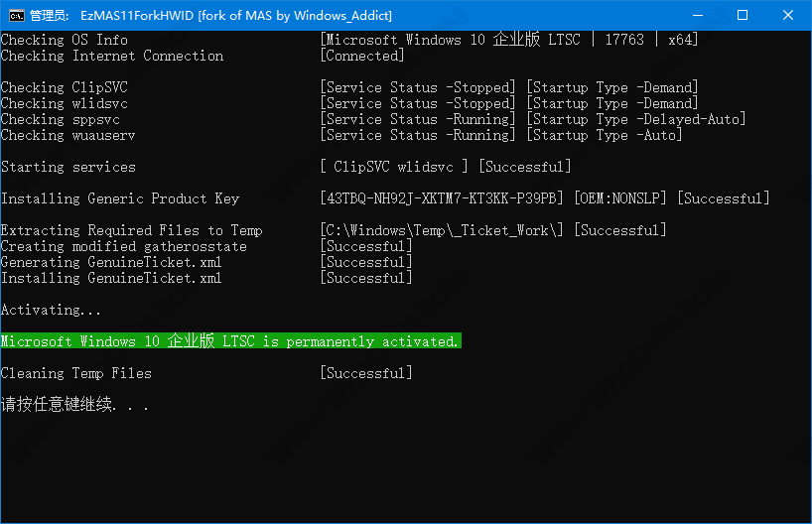Click the OS build number 17763

[624, 40]
